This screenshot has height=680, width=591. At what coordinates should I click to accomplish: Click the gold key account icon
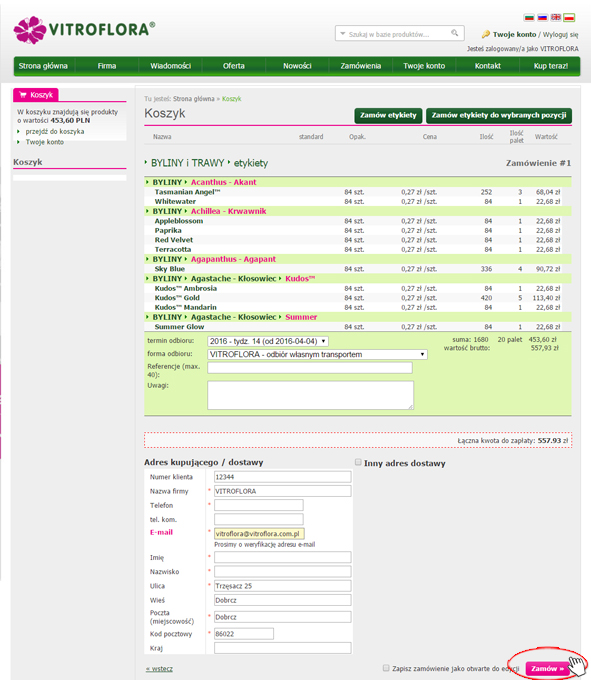(x=486, y=34)
